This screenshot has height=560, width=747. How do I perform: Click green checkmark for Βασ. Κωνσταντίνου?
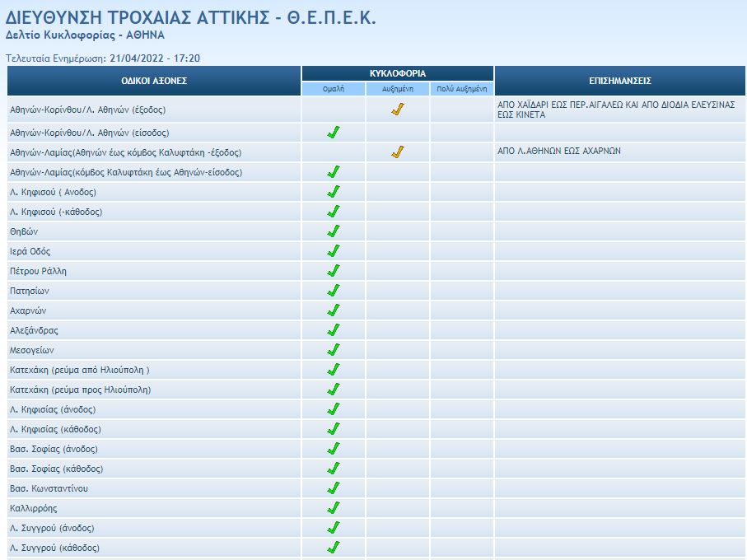click(334, 488)
